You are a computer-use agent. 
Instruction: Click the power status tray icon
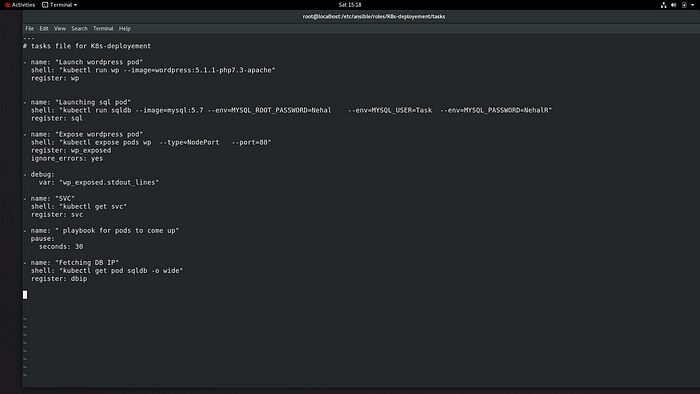(x=684, y=5)
